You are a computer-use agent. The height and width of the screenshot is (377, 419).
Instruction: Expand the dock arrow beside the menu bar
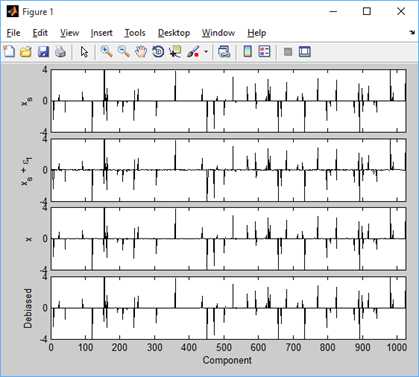412,32
